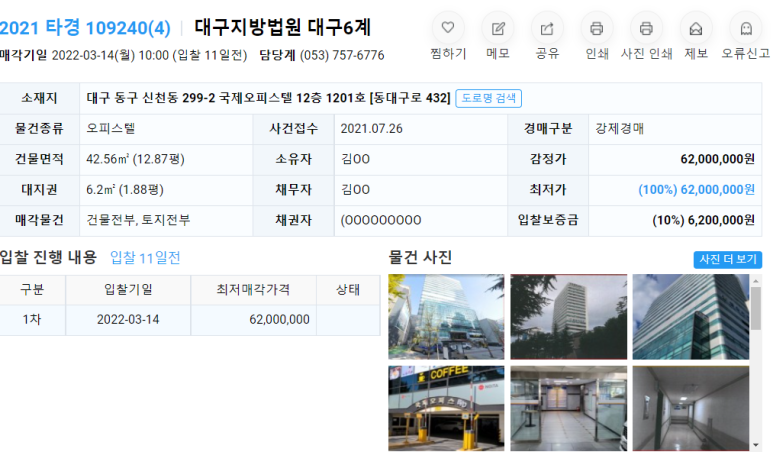
Task: Click the (100%) 62,000,000원 minimum price
Action: coord(696,189)
